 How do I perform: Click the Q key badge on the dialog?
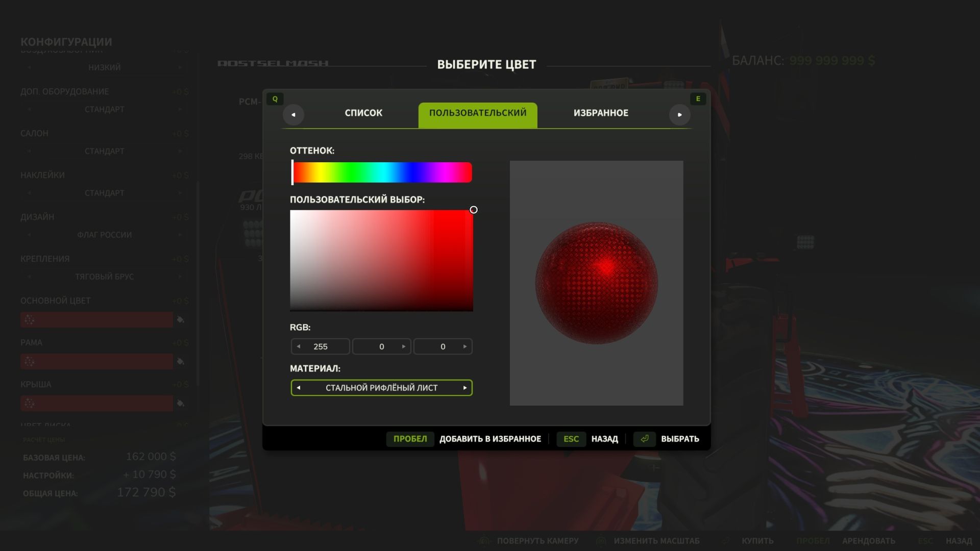tap(275, 98)
